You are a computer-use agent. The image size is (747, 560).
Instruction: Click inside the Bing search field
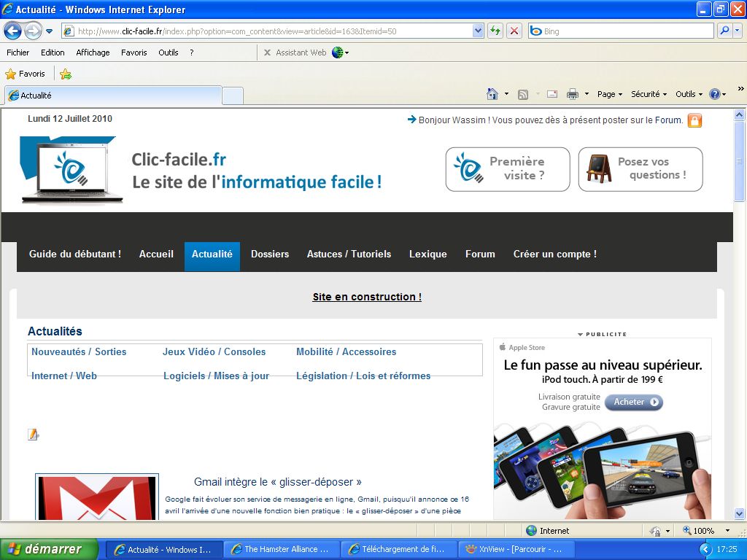point(626,31)
